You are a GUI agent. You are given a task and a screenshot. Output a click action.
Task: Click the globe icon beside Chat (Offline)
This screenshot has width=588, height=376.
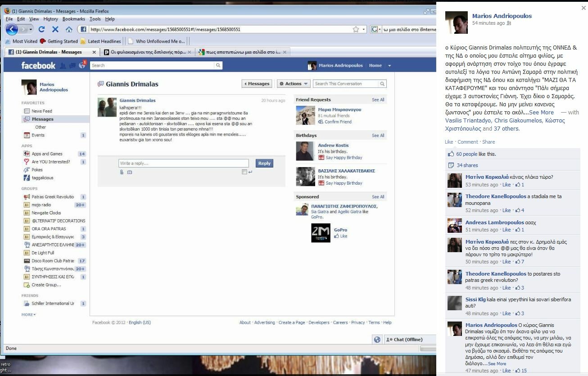click(x=377, y=340)
